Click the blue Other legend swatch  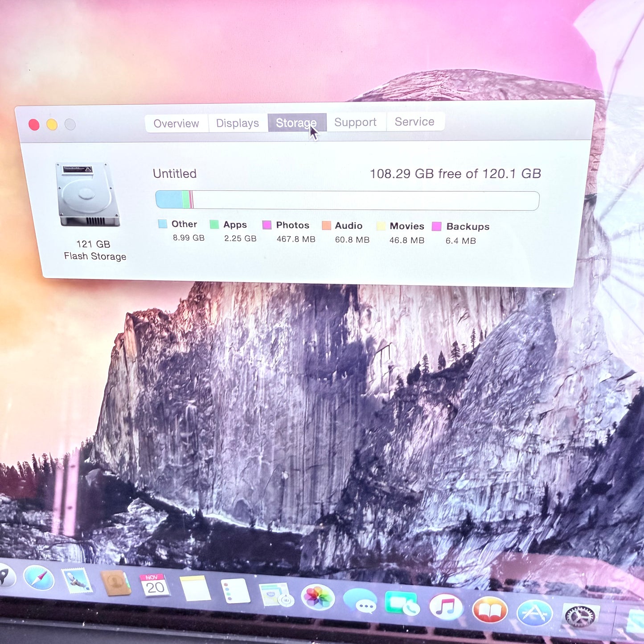(162, 224)
